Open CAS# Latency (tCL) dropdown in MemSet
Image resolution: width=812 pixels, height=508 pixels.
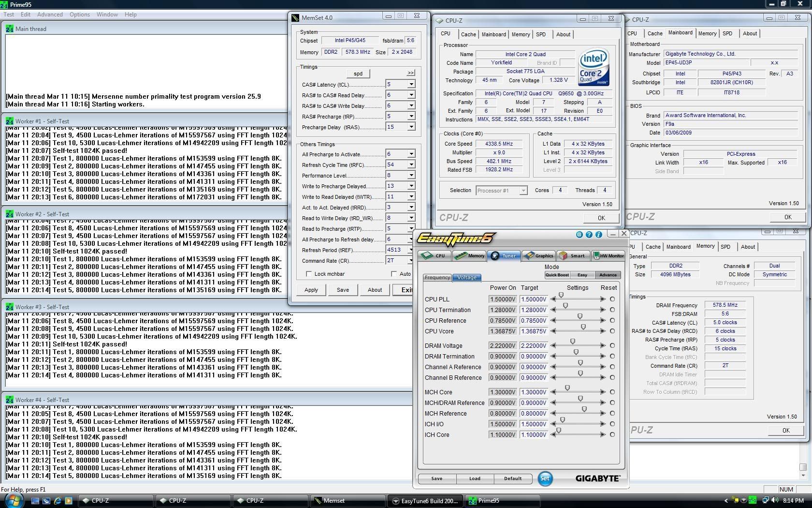tap(411, 84)
